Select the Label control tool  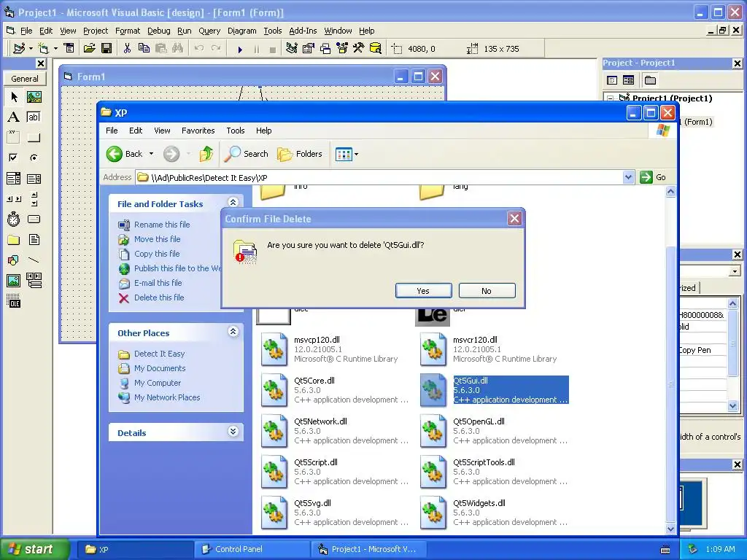[x=14, y=117]
